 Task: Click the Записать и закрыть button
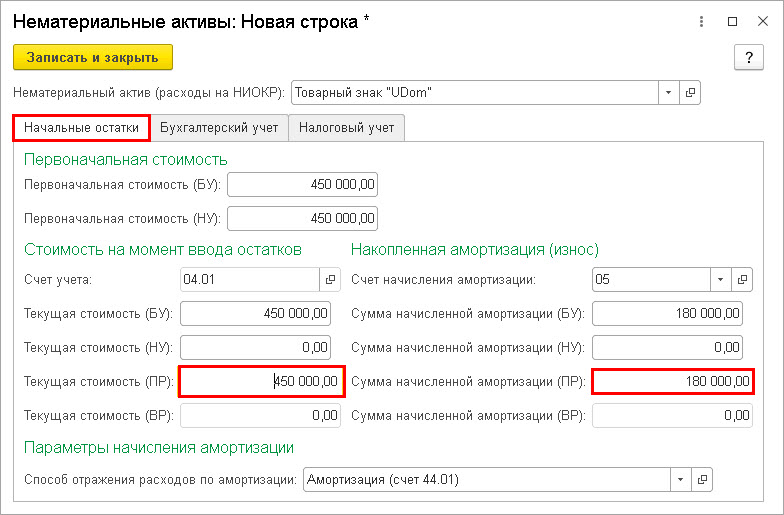[x=93, y=58]
